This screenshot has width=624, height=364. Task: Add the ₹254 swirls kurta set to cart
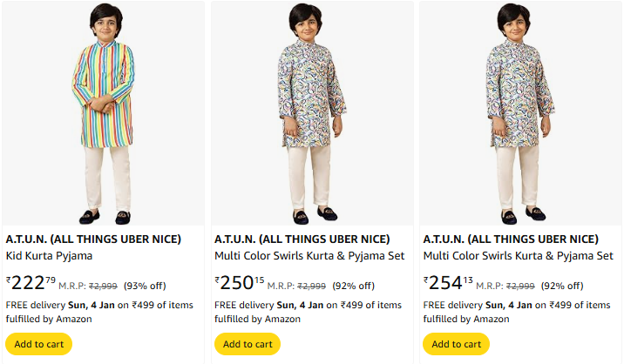[x=456, y=344]
